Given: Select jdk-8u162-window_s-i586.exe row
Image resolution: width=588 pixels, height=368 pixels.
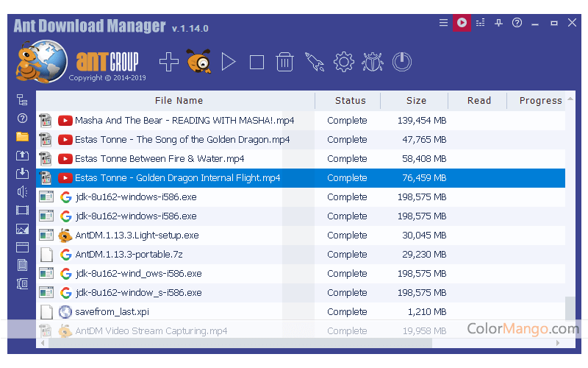Looking at the screenshot, I should 301,293.
